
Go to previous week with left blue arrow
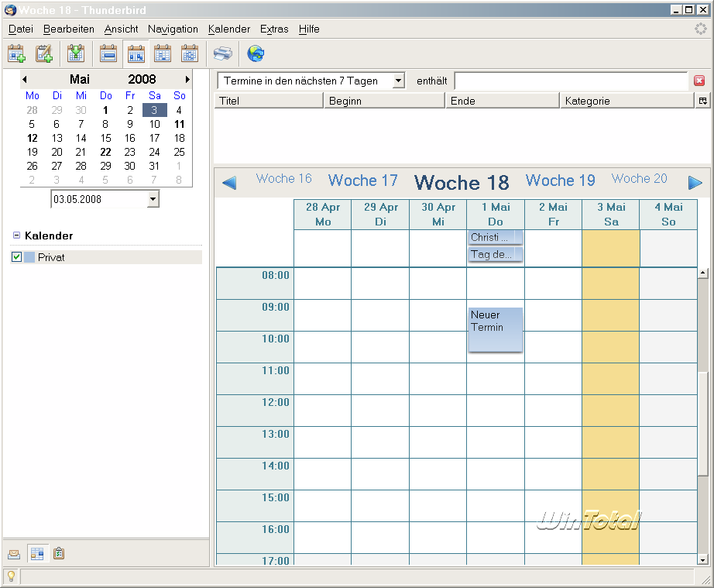click(229, 183)
